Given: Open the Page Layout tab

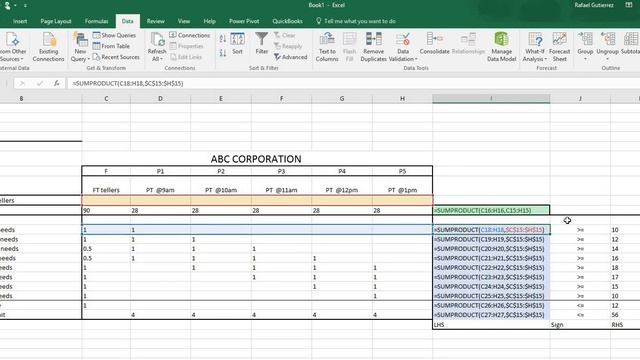Looking at the screenshot, I should pos(56,21).
